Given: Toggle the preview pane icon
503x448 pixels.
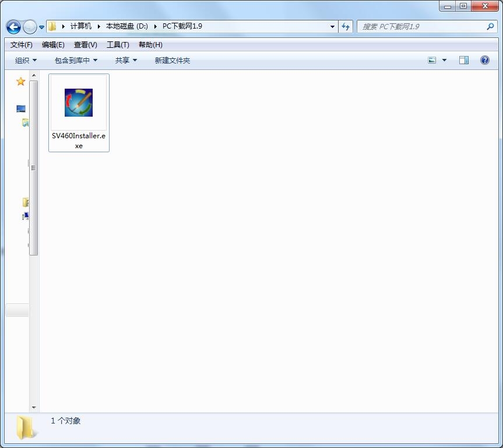Looking at the screenshot, I should (464, 60).
